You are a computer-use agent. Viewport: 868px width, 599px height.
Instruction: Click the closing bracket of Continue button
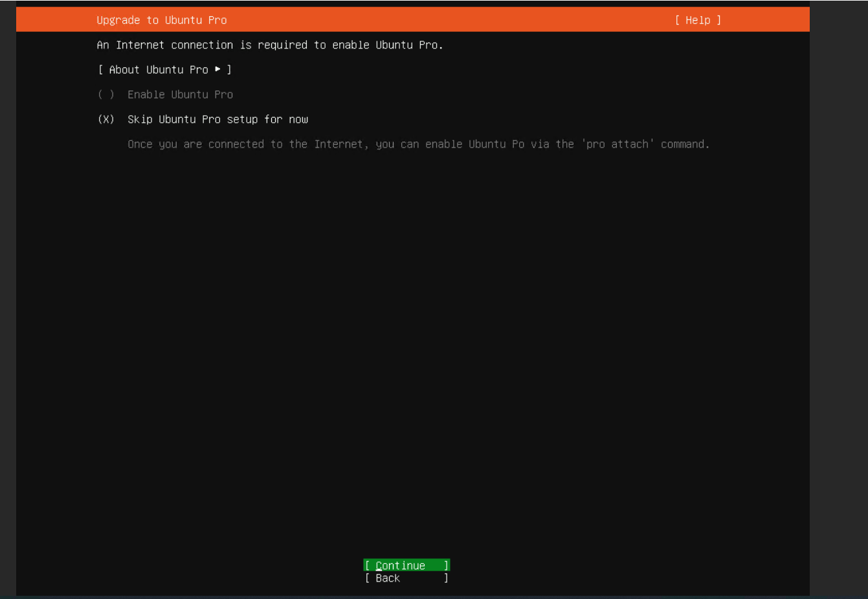[445, 565]
